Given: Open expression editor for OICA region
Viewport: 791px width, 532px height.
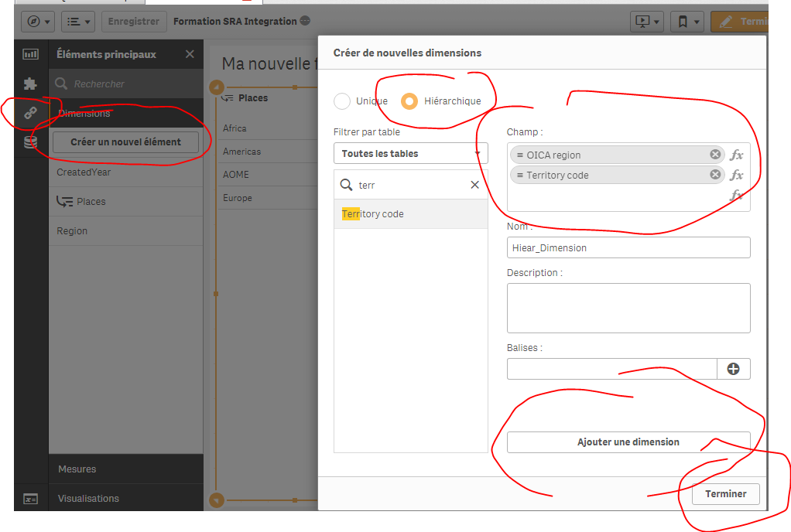Looking at the screenshot, I should 737,155.
